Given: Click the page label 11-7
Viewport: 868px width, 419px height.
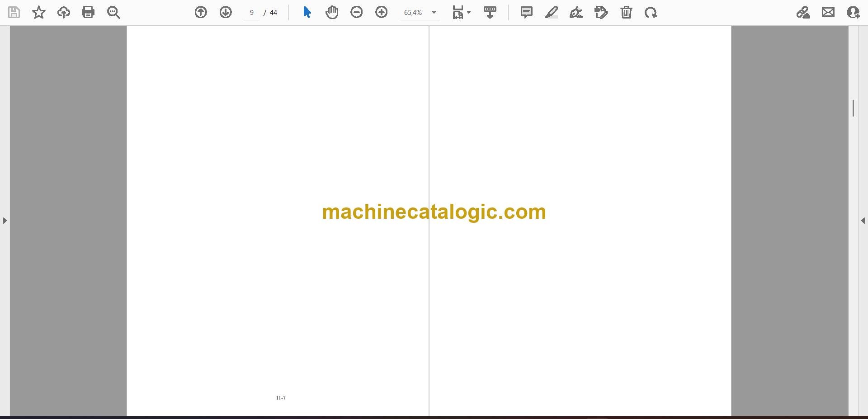Looking at the screenshot, I should pos(281,398).
